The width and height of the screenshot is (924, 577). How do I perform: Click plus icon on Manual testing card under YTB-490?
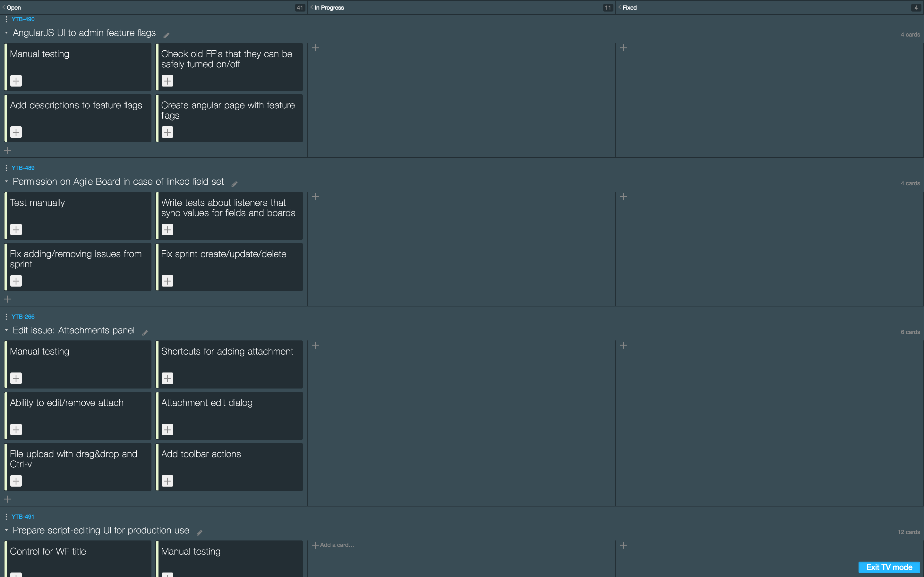point(16,81)
